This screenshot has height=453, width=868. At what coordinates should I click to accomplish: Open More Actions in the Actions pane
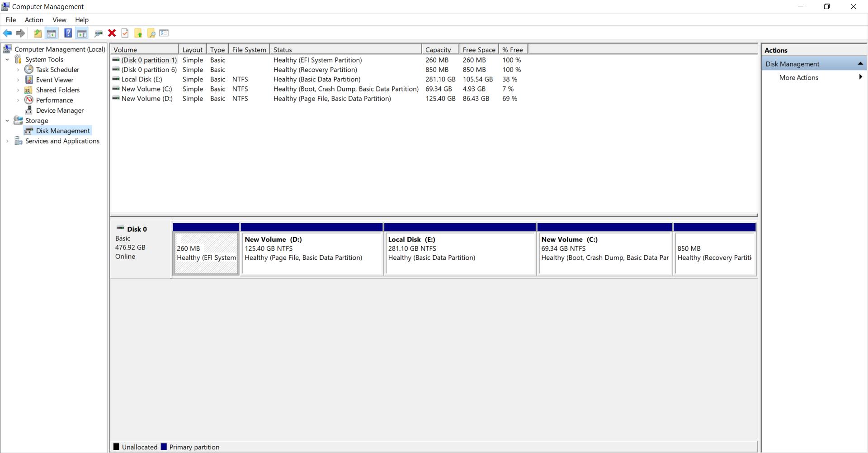point(798,77)
